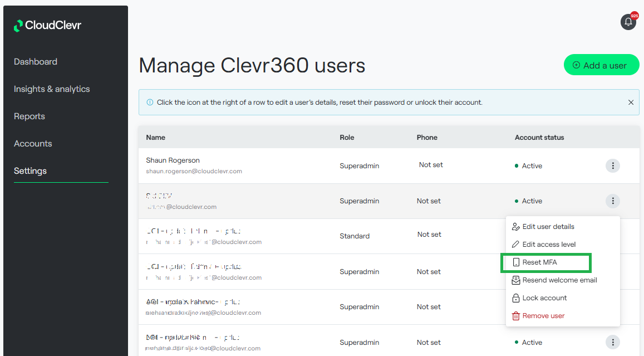Choose Remove user in menu
The image size is (644, 356).
click(x=563, y=316)
